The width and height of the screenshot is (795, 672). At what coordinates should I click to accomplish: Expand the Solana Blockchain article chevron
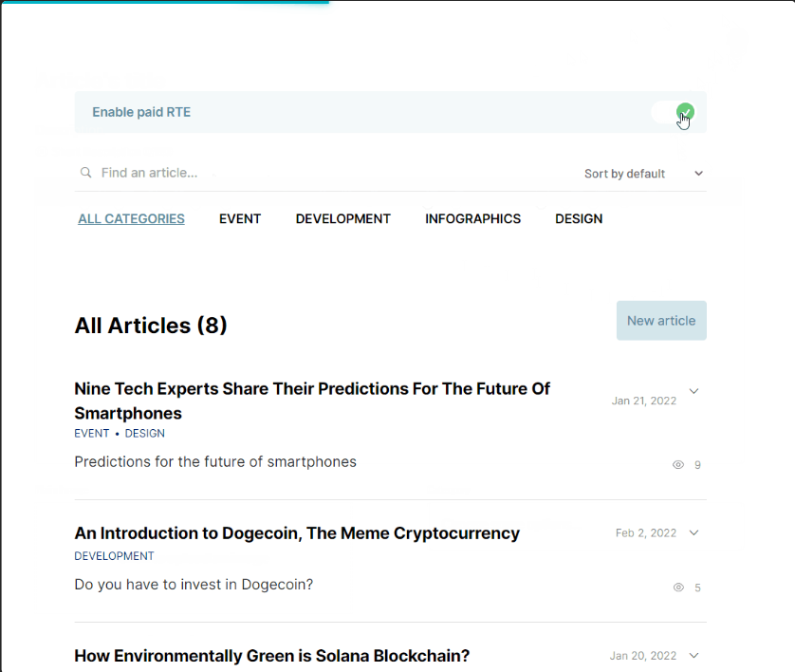click(694, 655)
